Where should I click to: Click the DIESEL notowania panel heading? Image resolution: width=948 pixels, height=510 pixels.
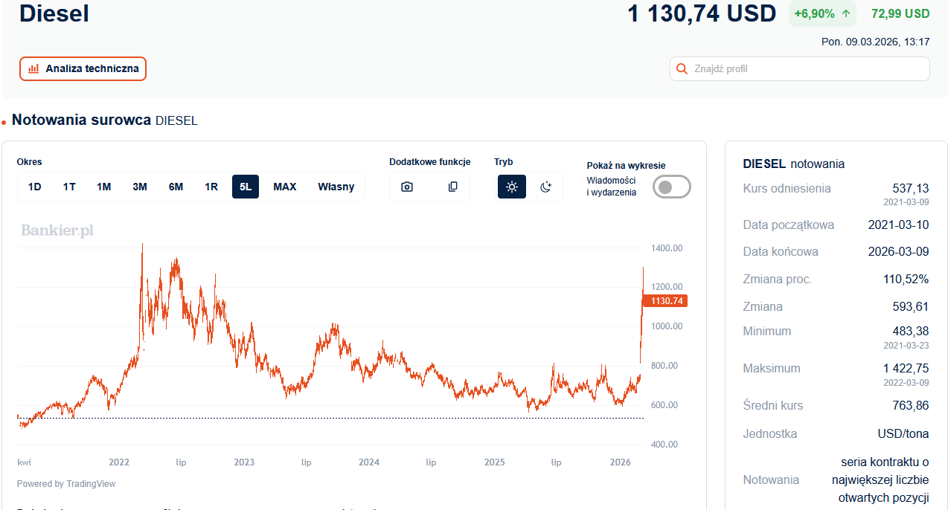click(794, 164)
